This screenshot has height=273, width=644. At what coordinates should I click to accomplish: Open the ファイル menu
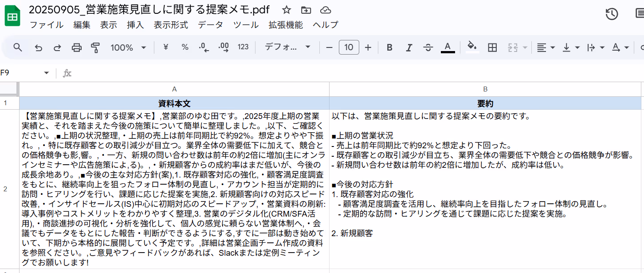coord(47,25)
